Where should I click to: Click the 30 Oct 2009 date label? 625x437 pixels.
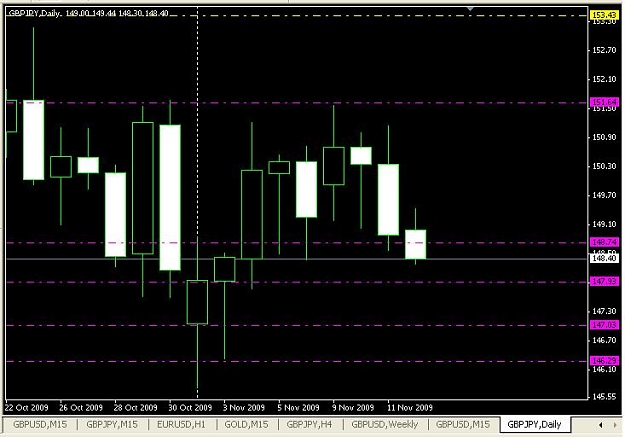click(x=190, y=407)
